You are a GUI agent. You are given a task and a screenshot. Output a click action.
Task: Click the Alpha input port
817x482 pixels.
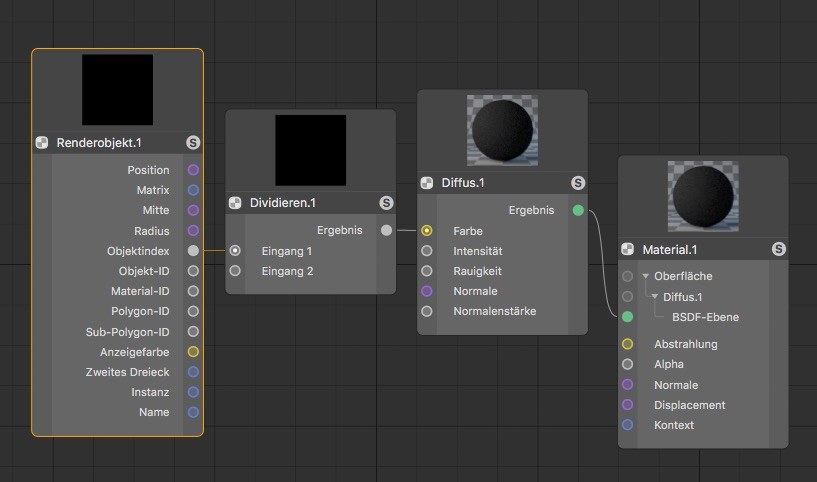pos(627,364)
